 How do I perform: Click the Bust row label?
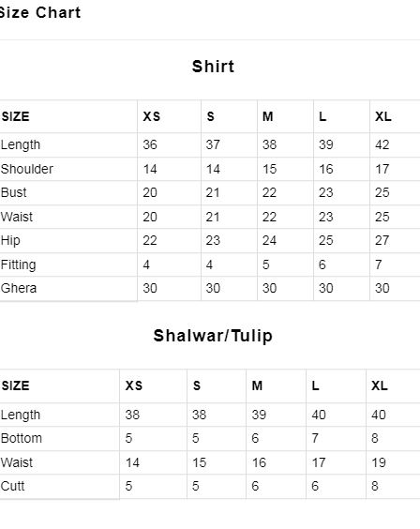pos(13,192)
